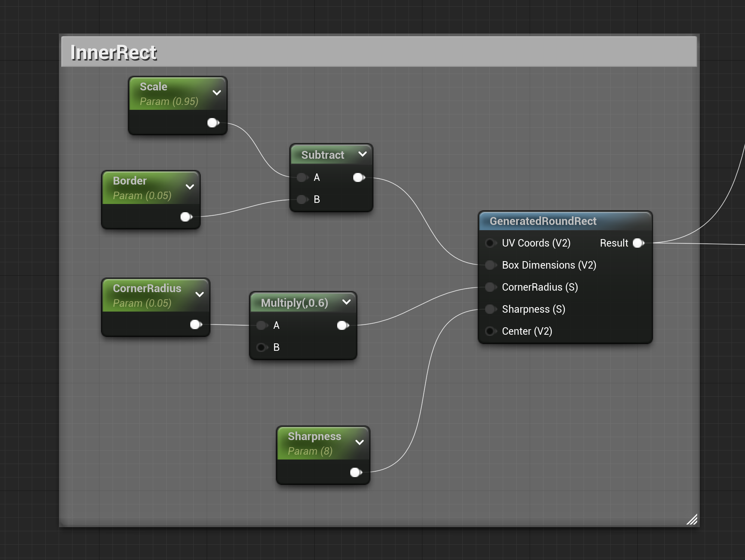Click the Scale node output pin
The width and height of the screenshot is (745, 560).
(213, 123)
